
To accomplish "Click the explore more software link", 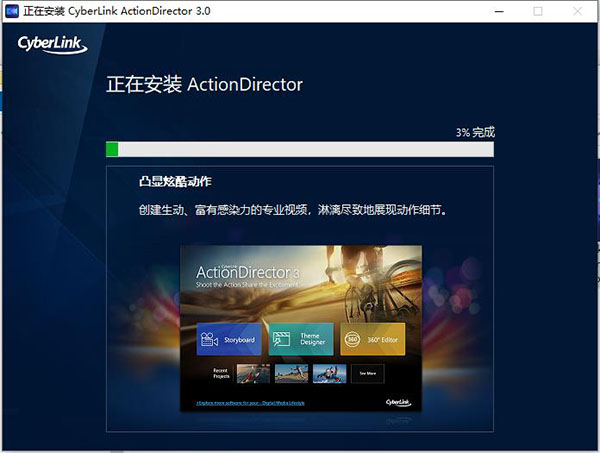I will pos(251,403).
